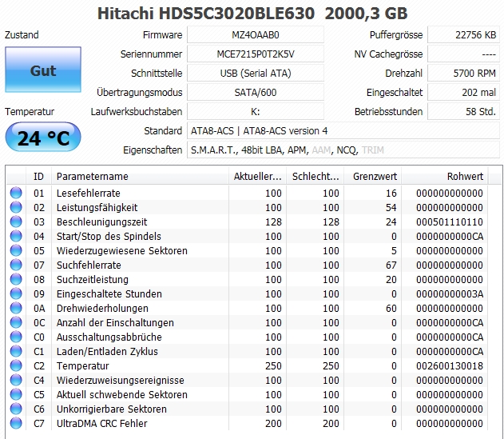Click the Zustand label
Viewport: 504px width, 439px height.
click(22, 34)
